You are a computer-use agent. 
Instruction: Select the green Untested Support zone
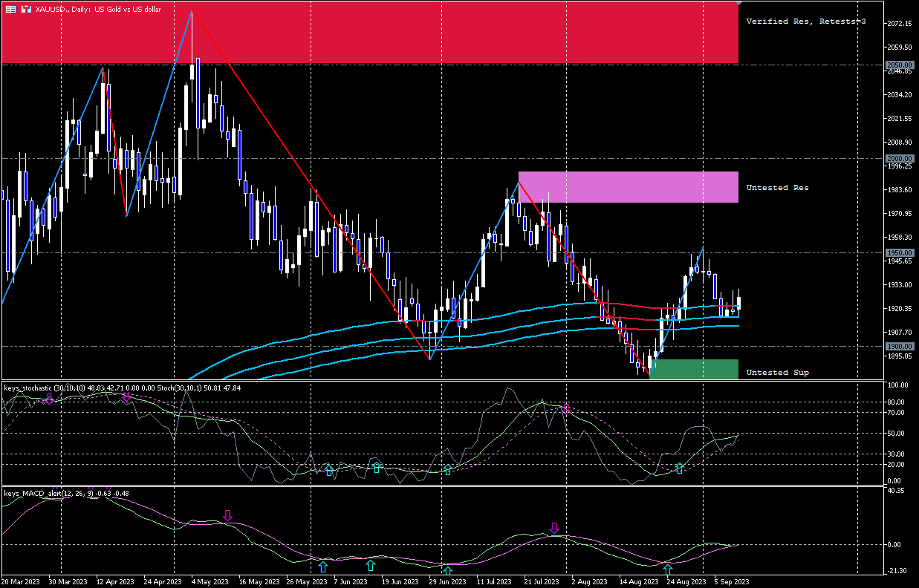pyautogui.click(x=693, y=370)
